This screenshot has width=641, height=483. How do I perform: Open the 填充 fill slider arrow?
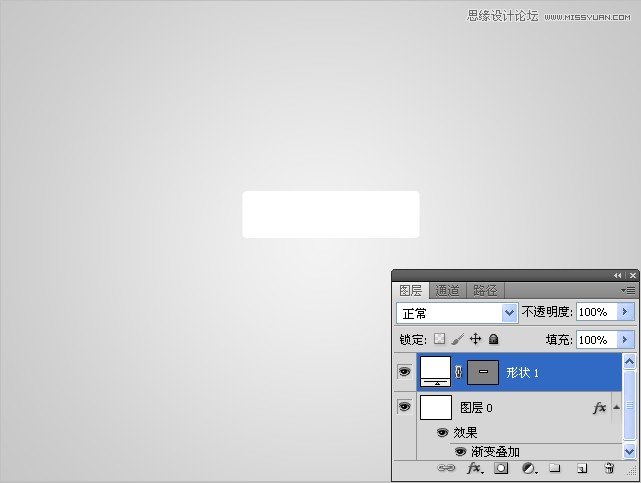pos(625,340)
